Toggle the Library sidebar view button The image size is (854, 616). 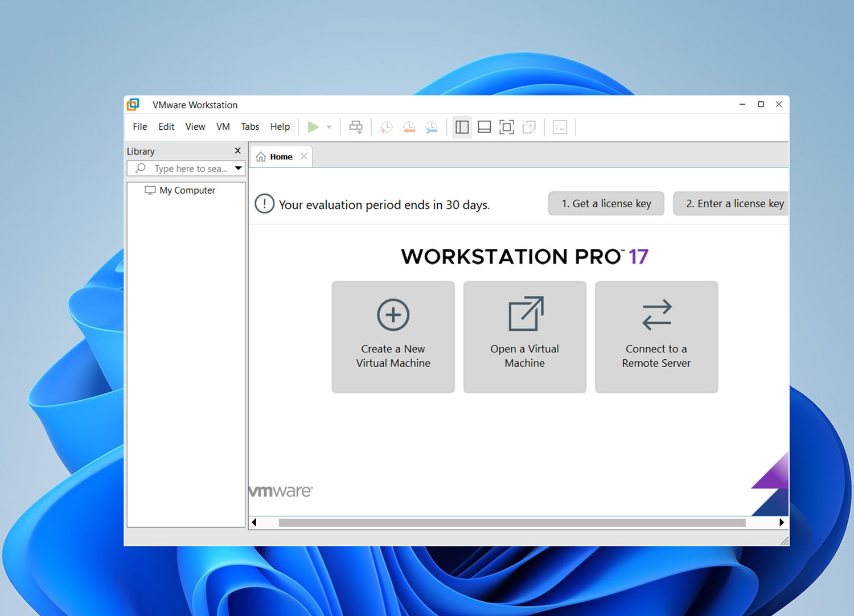[462, 127]
